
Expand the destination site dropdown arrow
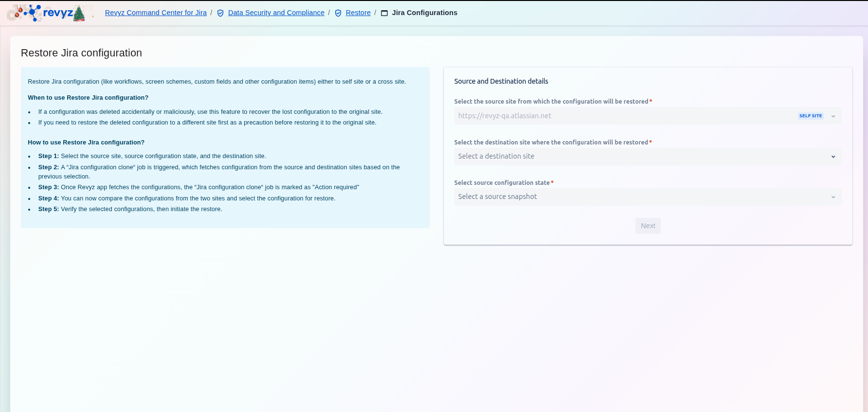click(833, 157)
